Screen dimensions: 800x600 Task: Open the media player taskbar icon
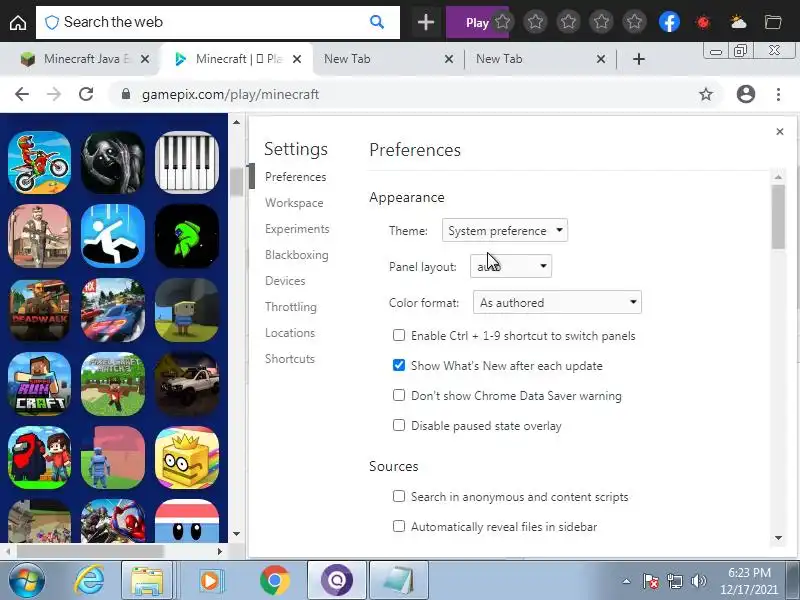point(210,581)
